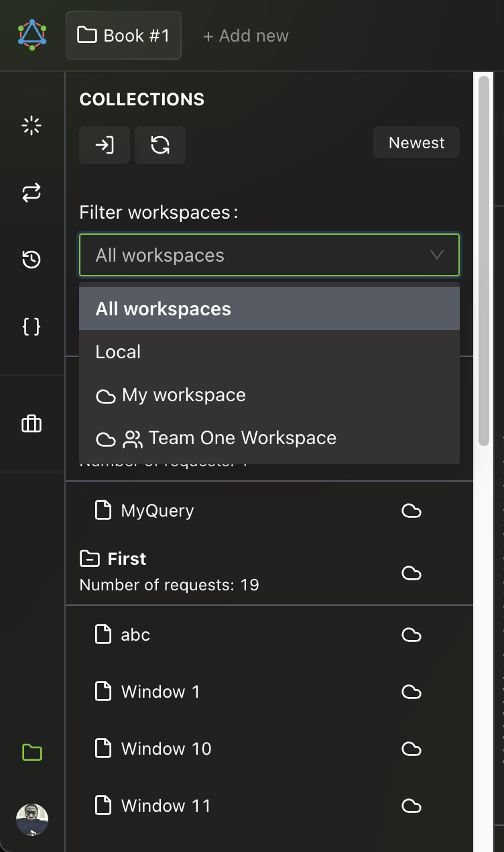Select Local from the workspace list
504x852 pixels.
coord(118,352)
